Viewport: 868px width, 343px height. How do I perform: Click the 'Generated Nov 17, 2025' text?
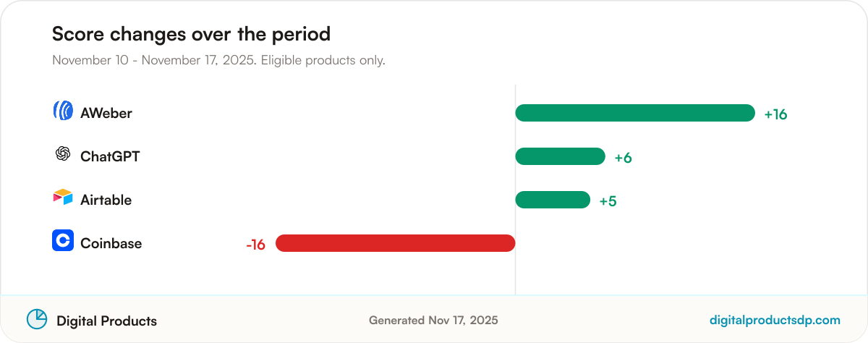click(x=433, y=320)
